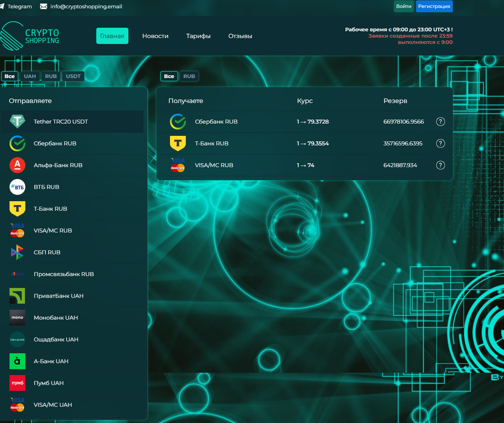
Task: Click the Пумб red icon
Action: [17, 383]
